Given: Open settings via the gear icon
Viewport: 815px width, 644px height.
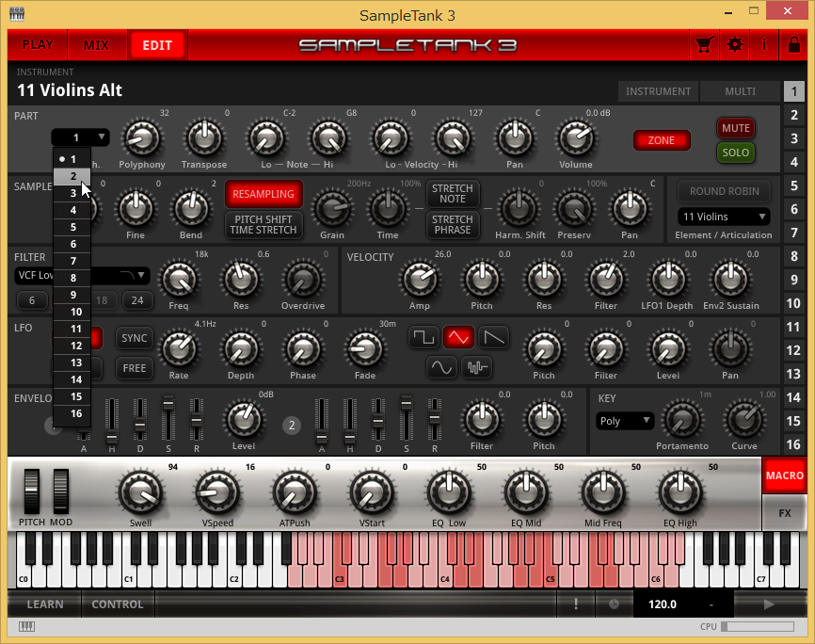Looking at the screenshot, I should 734,45.
